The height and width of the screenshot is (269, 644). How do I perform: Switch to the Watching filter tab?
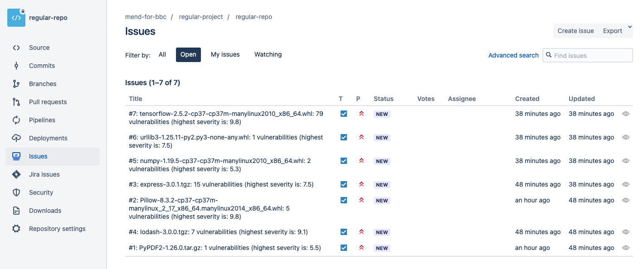point(268,54)
